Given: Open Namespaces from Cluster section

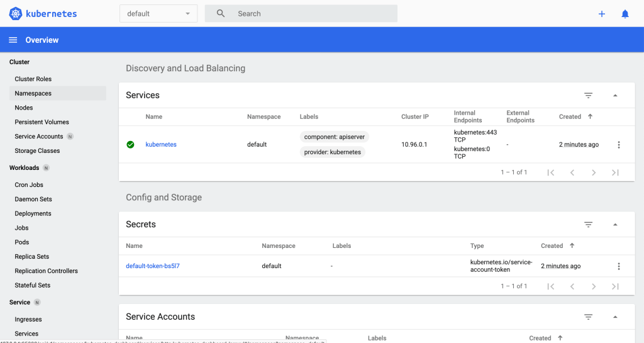Looking at the screenshot, I should (x=33, y=93).
